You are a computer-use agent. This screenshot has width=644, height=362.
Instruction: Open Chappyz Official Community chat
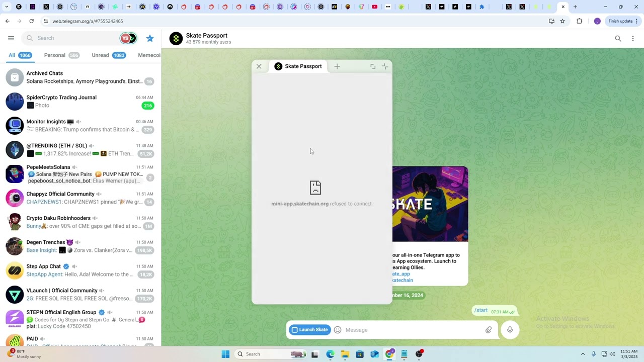point(80,198)
